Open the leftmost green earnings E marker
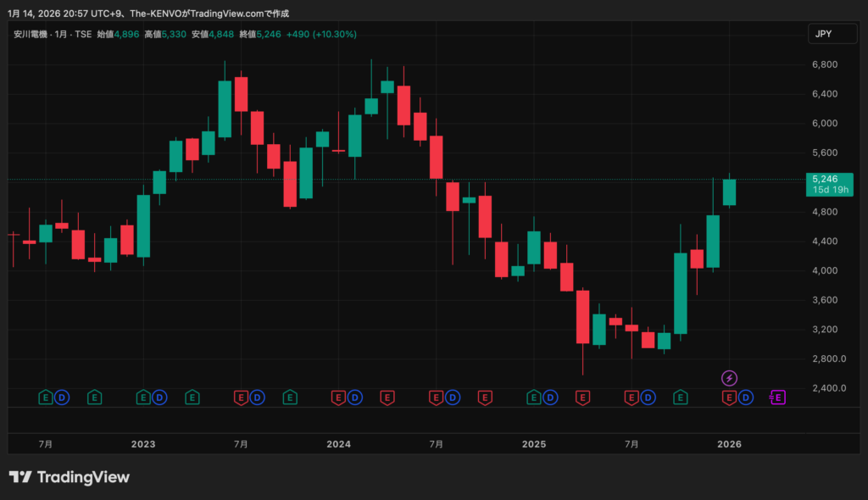Viewport: 868px width, 500px height. (x=47, y=397)
